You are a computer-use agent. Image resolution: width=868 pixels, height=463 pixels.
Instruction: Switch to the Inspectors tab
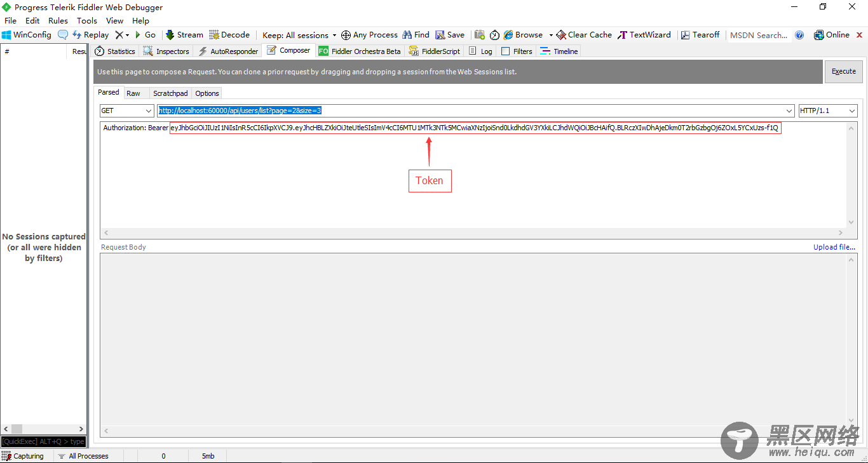click(x=166, y=51)
